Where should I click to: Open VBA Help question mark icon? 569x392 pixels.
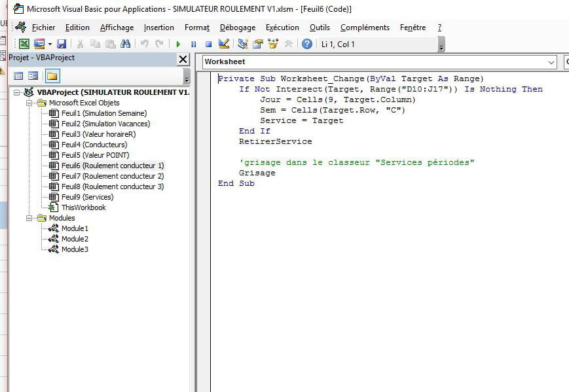pos(307,45)
